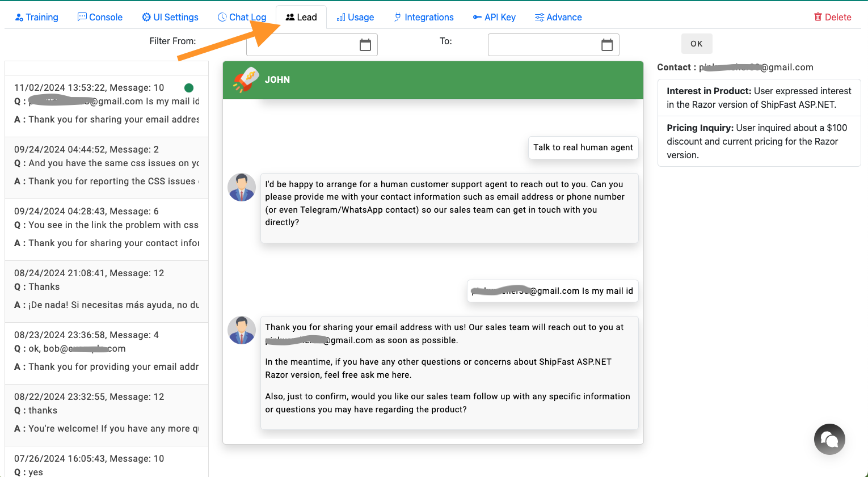868x477 pixels.
Task: Open the To date calendar picker
Action: 608,44
